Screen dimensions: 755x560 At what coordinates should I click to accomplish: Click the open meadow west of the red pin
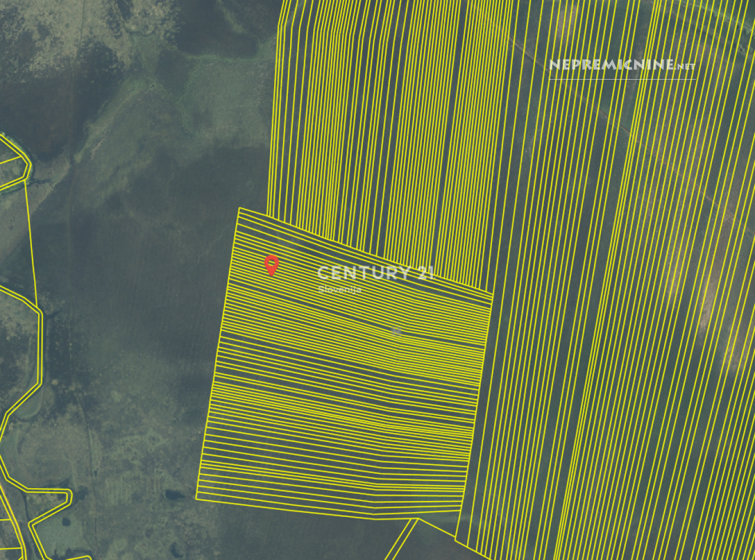pos(147,266)
